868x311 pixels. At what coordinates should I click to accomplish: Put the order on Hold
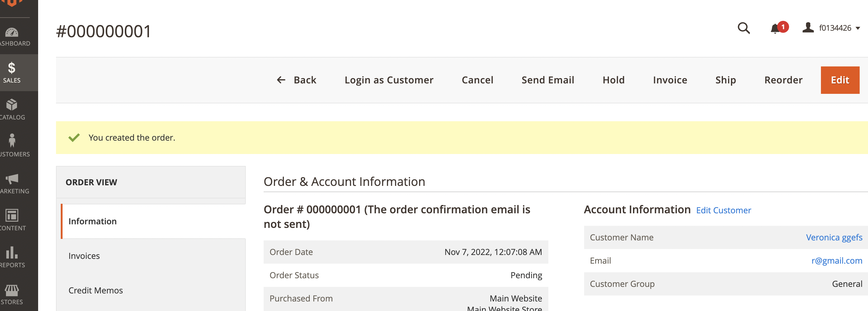[x=613, y=80]
